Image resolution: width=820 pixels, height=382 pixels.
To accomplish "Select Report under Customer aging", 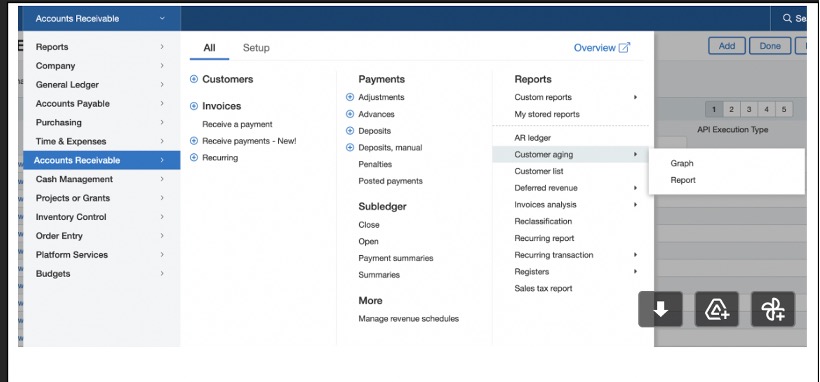I will coord(683,180).
